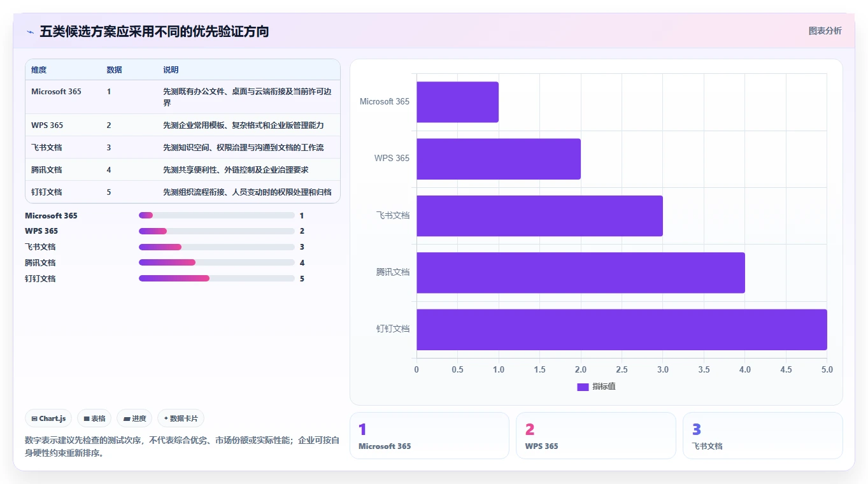The image size is (868, 484).
Task: Click the 钉钉文档 progress bar
Action: (217, 278)
